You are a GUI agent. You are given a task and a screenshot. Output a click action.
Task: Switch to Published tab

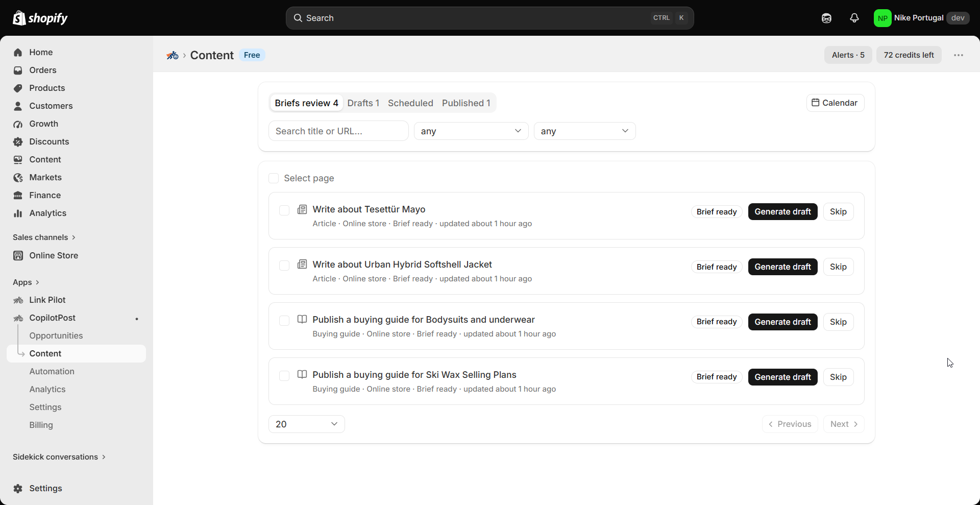[466, 103]
